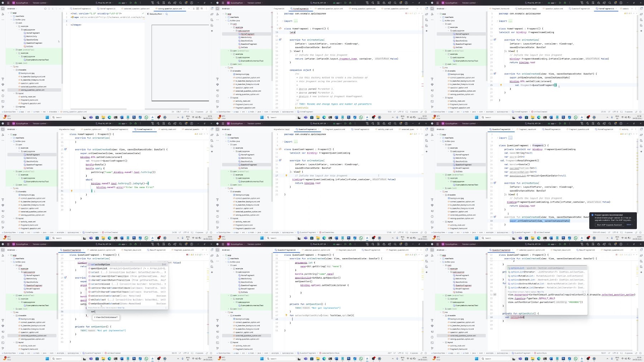Open Logcat tool window in middle-left window
The width and height of the screenshot is (644, 362).
(3, 211)
